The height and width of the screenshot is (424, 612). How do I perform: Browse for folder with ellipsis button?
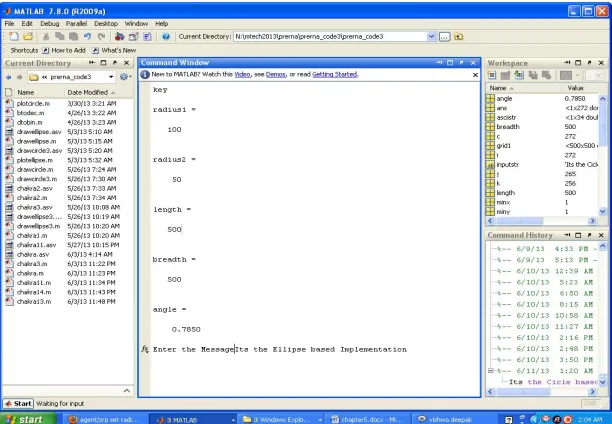tap(445, 36)
